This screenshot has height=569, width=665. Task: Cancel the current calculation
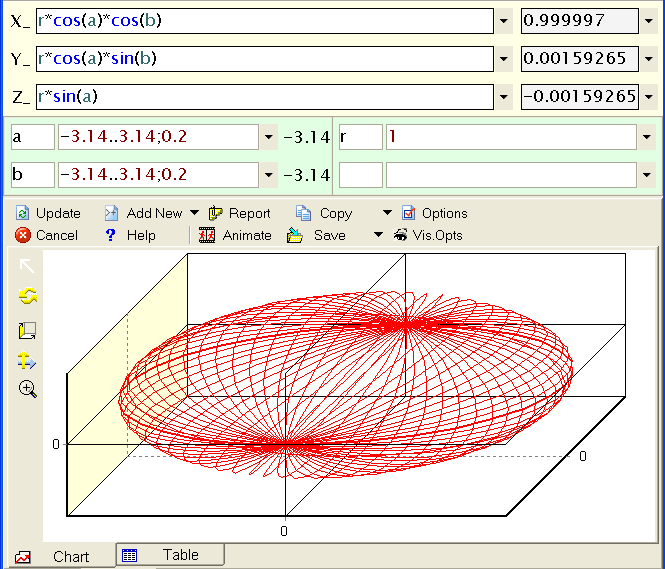(x=46, y=235)
